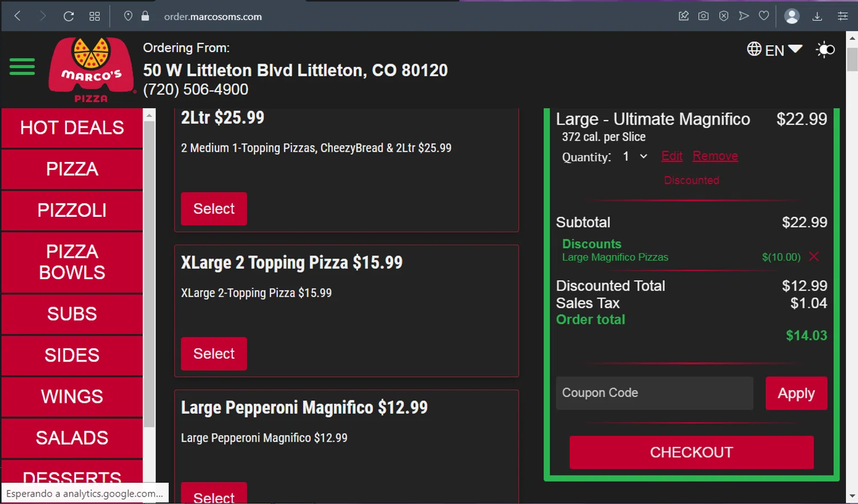The width and height of the screenshot is (858, 504).
Task: Open the SIDES category
Action: tap(72, 355)
